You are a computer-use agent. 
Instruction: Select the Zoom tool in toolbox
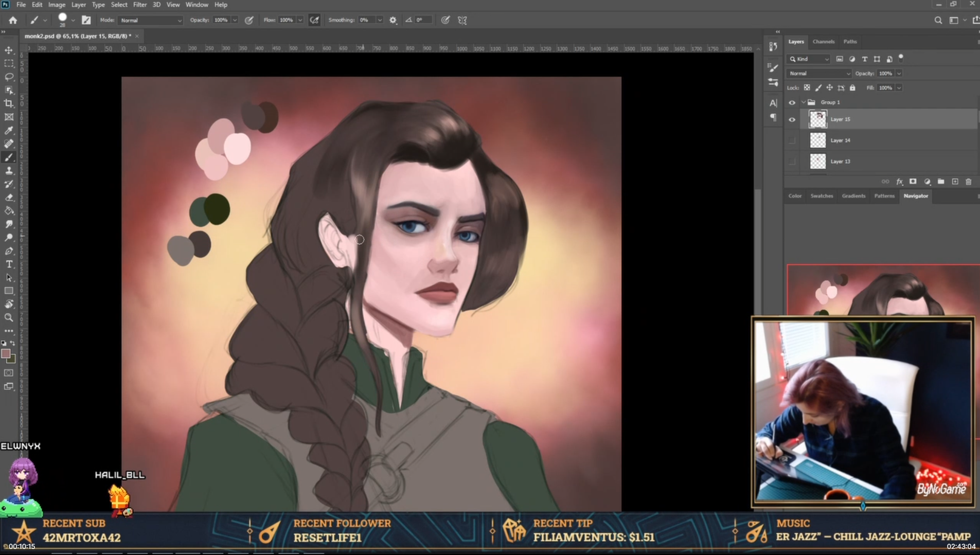9,318
